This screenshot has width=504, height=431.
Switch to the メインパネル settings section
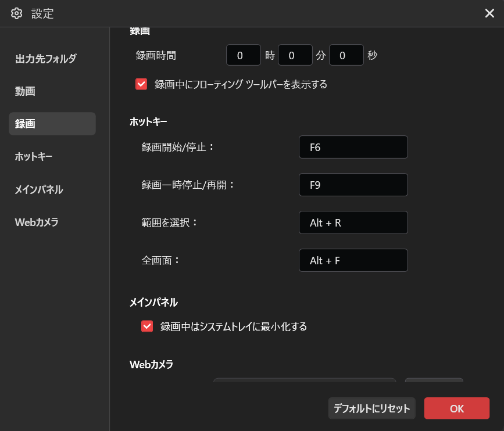click(40, 189)
